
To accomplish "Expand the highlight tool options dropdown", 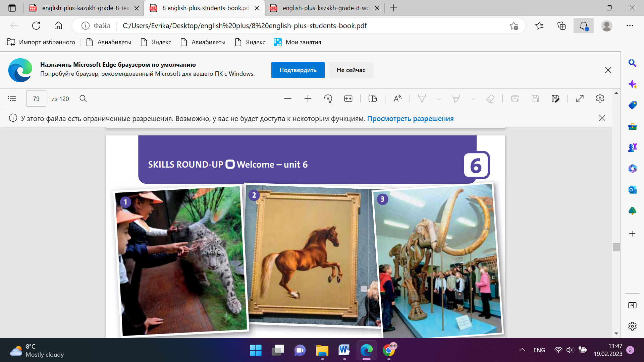I will pyautogui.click(x=473, y=99).
